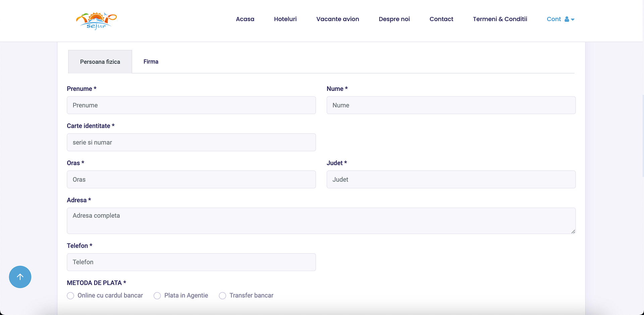Navigate to Acasa in the menu
The height and width of the screenshot is (315, 644).
pos(245,19)
